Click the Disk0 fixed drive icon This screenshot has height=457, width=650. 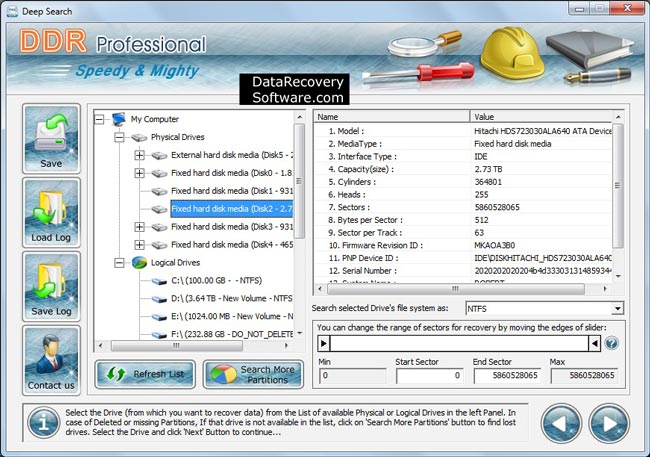tap(159, 173)
